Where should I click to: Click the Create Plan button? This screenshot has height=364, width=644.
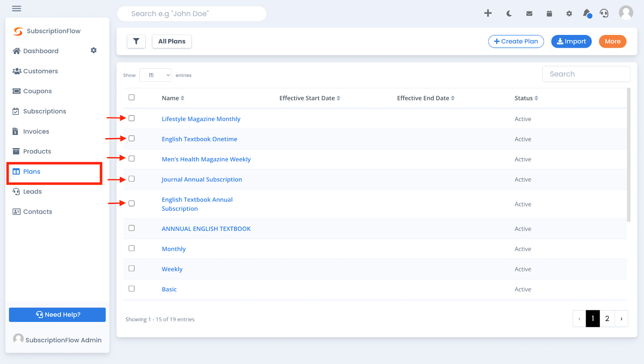(516, 41)
